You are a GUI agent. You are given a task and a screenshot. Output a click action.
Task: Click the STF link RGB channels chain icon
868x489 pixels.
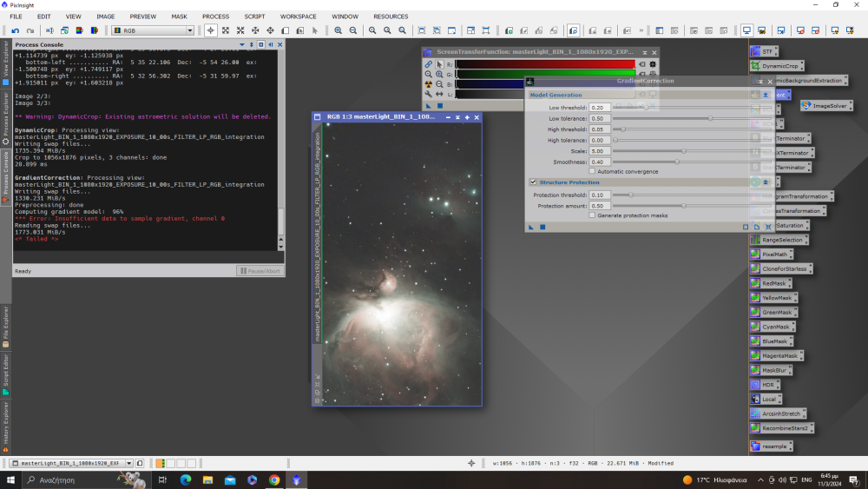pos(428,64)
